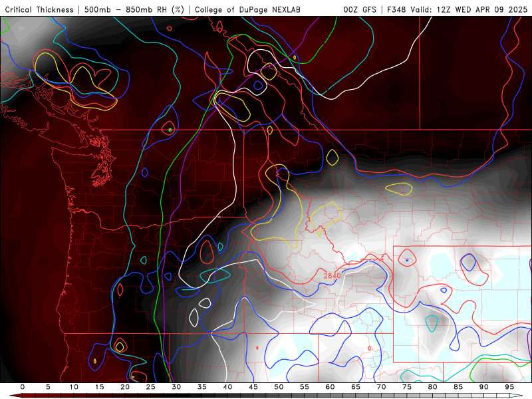The height and width of the screenshot is (399, 532).
Task: Click the "College of DuPage NEXLAB" text
Action: (x=247, y=10)
